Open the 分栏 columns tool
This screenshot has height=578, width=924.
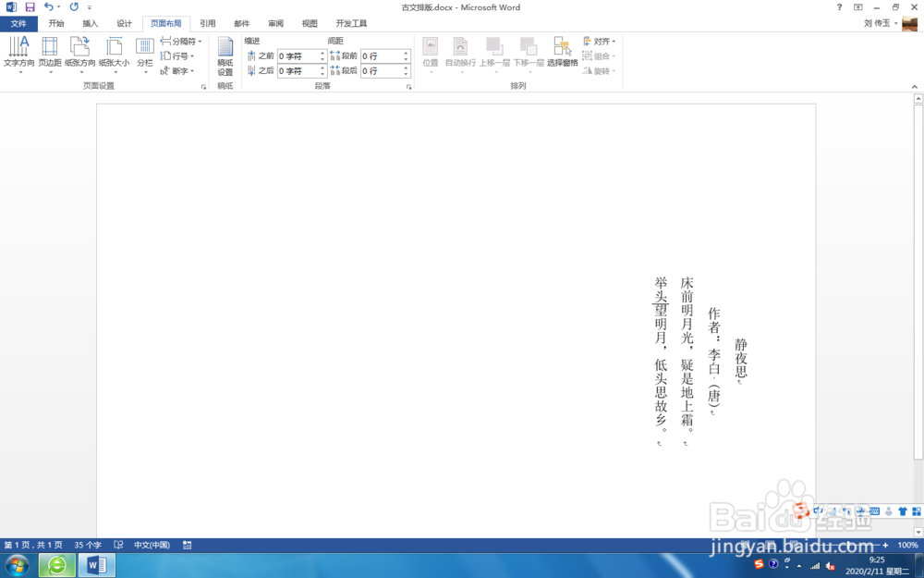145,55
